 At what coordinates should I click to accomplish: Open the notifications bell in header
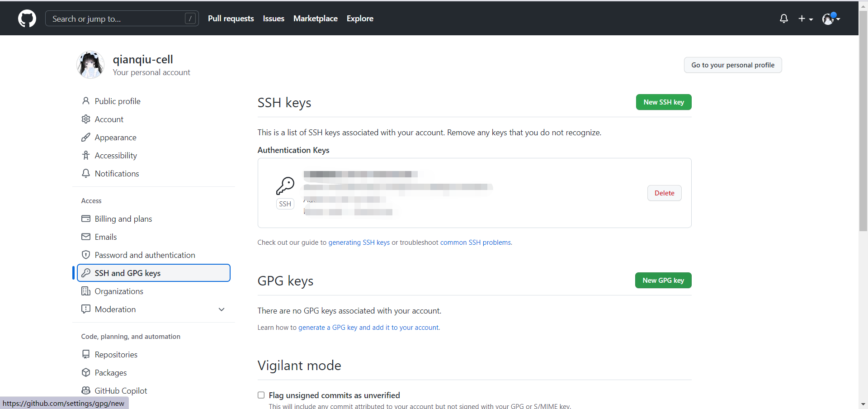click(x=784, y=19)
